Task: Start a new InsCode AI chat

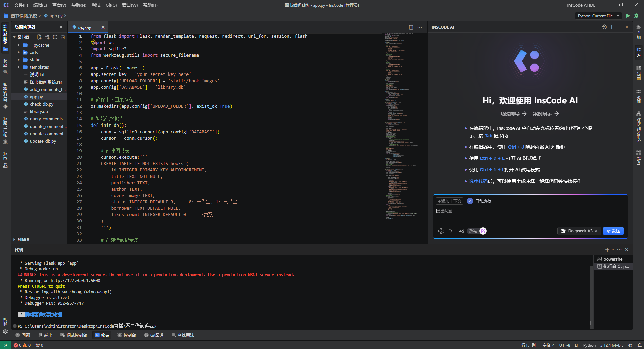Action: click(612, 27)
